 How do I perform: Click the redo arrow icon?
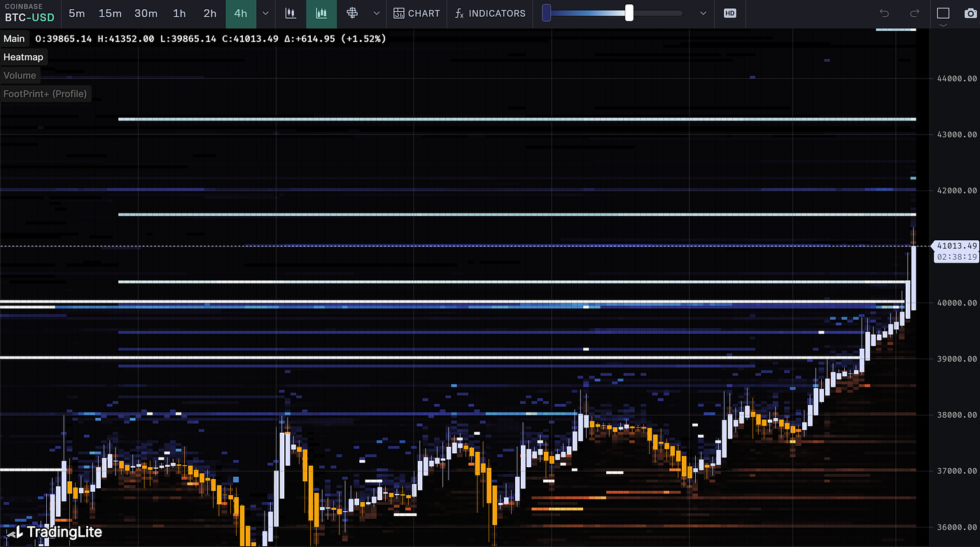click(914, 13)
